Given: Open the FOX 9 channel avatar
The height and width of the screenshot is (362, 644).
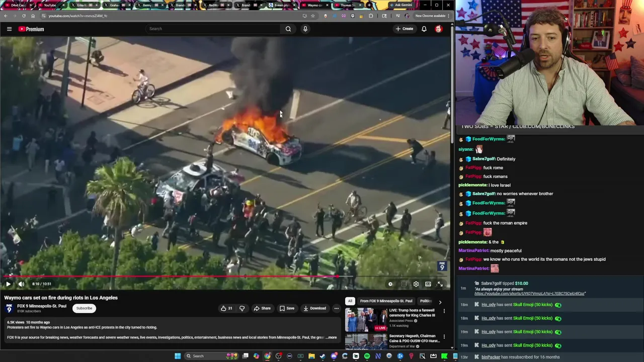Looking at the screenshot, I should [x=9, y=308].
